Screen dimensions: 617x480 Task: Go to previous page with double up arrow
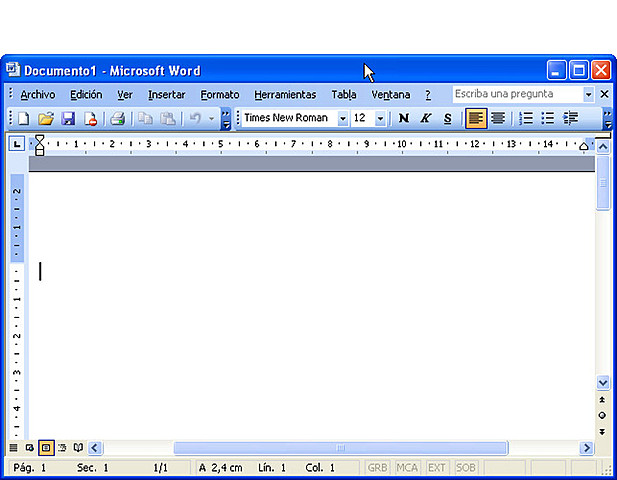pos(602,400)
